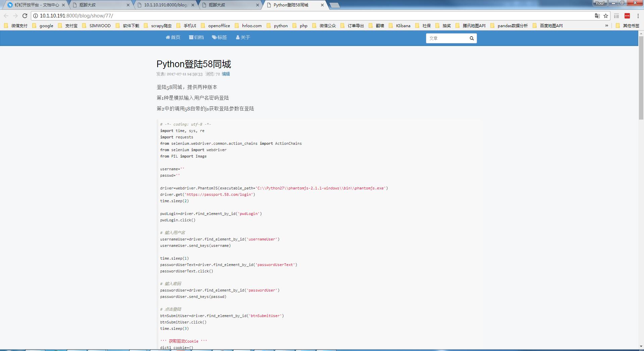
Task: Open the 支付宝 bookmark folder
Action: [x=68, y=26]
